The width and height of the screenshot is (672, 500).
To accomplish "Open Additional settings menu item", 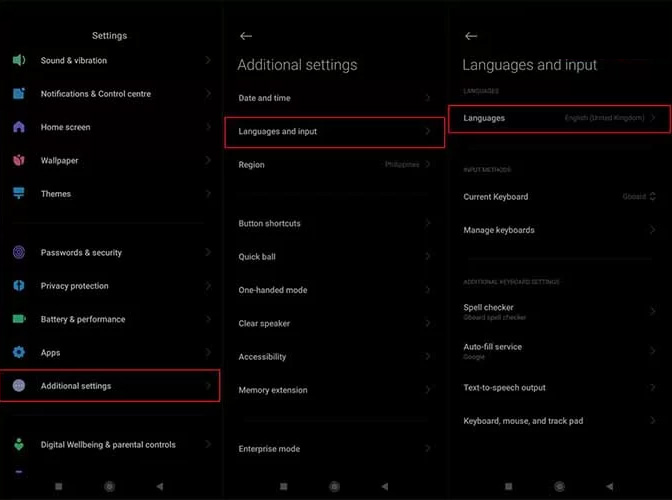I will point(110,386).
